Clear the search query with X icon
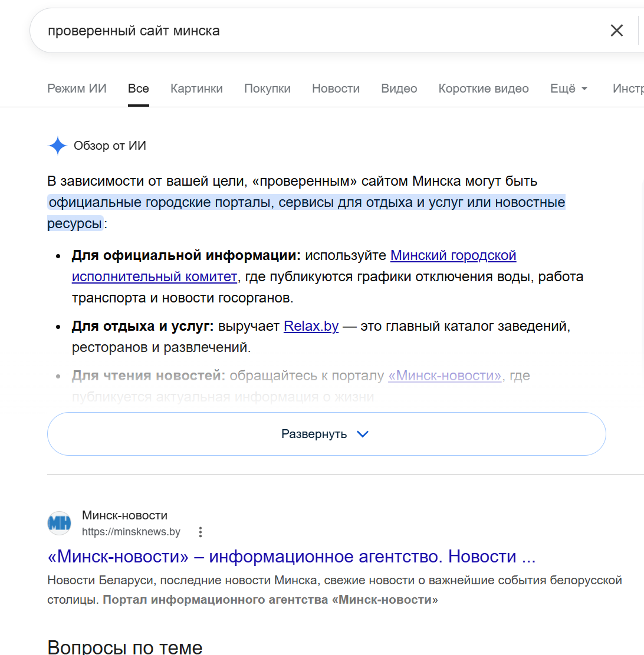This screenshot has height=655, width=644. [x=616, y=31]
